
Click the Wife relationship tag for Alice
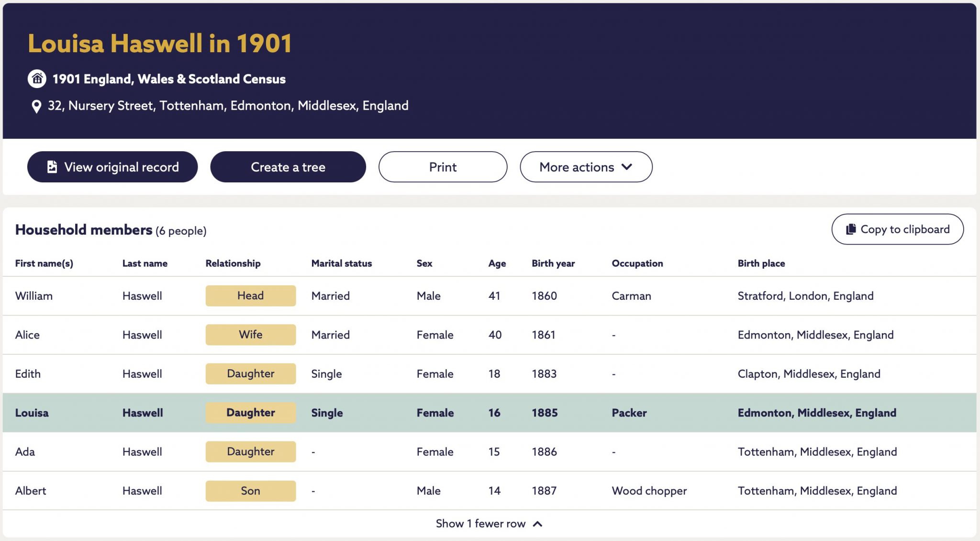(x=251, y=334)
